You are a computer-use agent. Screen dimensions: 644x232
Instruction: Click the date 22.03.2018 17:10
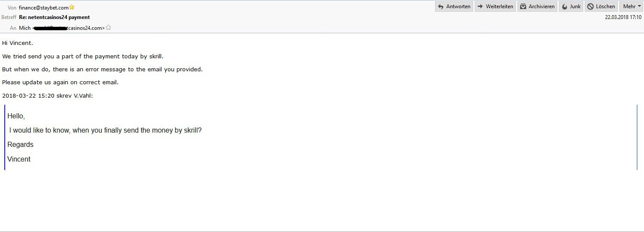[623, 17]
